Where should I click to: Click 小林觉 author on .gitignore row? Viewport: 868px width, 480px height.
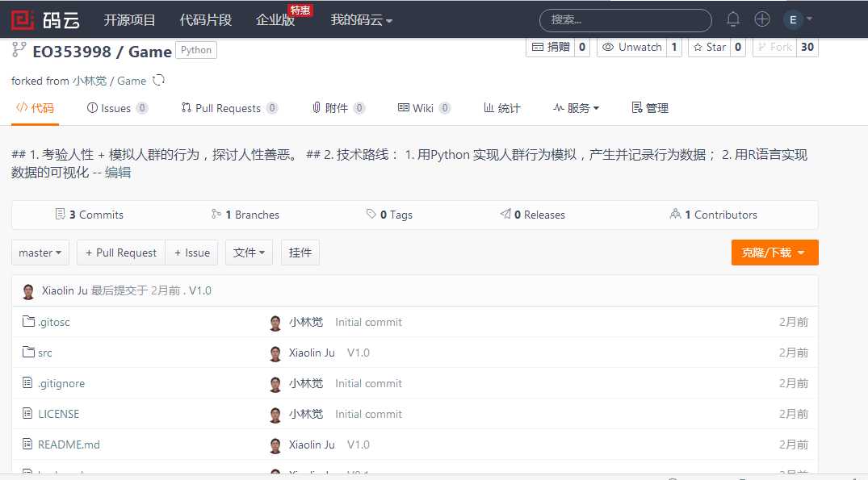(x=306, y=383)
